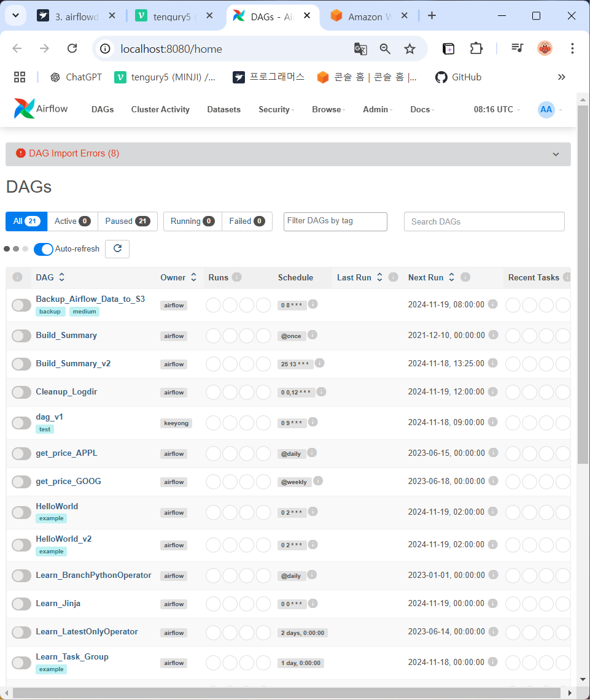Click the Google Translate icon in address bar

point(360,48)
